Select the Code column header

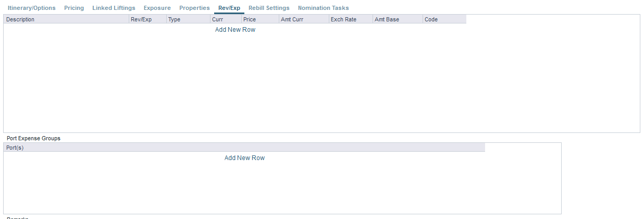pos(444,19)
